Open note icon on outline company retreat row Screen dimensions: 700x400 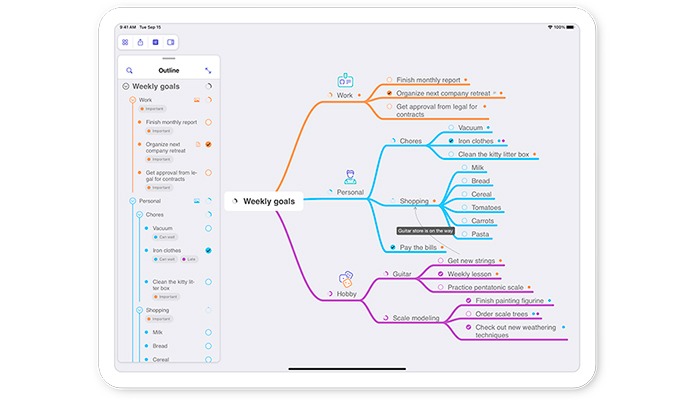(198, 144)
